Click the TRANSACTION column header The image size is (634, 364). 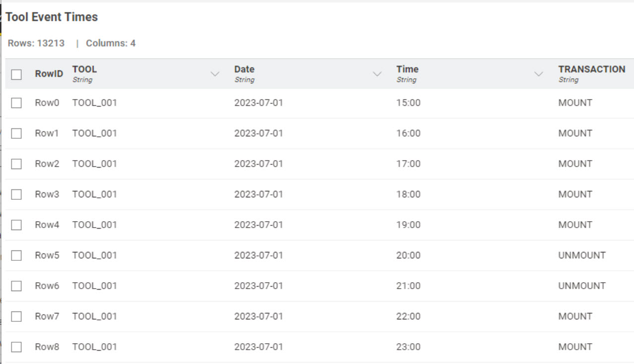tap(592, 69)
